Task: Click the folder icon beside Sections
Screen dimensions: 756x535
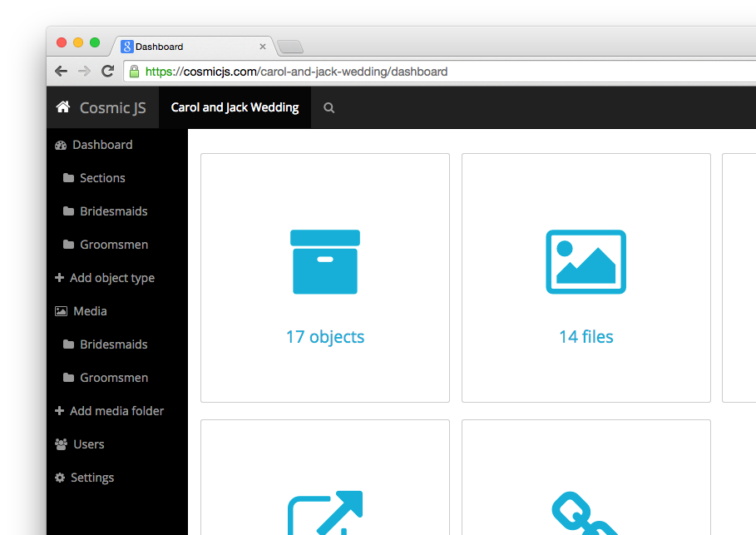Action: pos(68,178)
